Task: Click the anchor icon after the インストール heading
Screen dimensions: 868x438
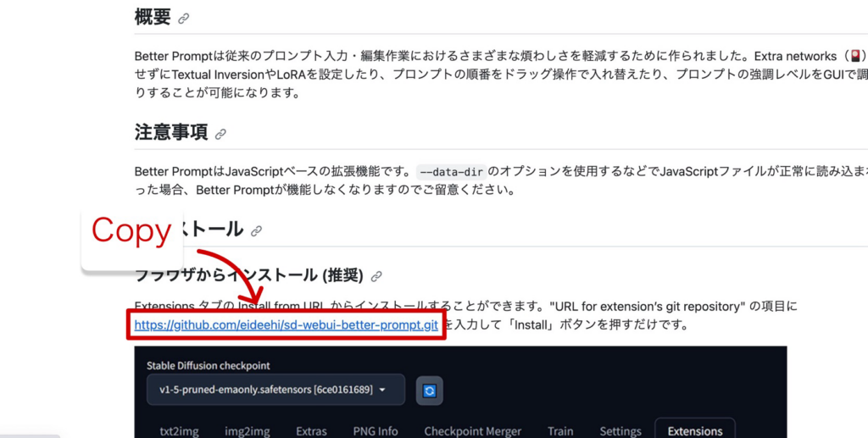Action: [x=257, y=230]
